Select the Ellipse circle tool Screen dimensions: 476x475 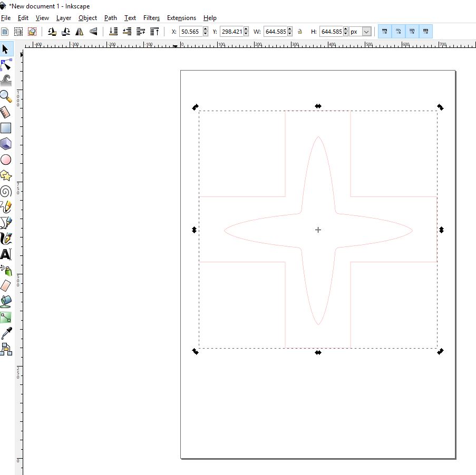coord(6,160)
